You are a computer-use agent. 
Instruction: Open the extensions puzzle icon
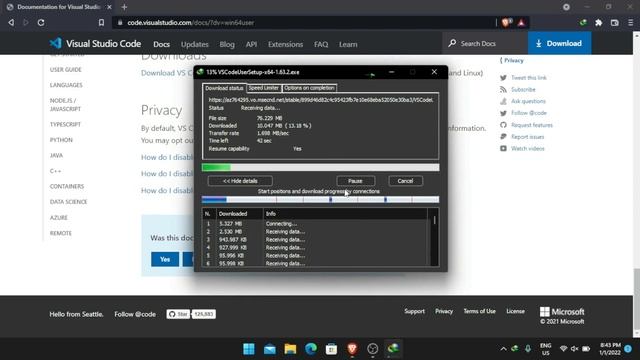click(598, 22)
